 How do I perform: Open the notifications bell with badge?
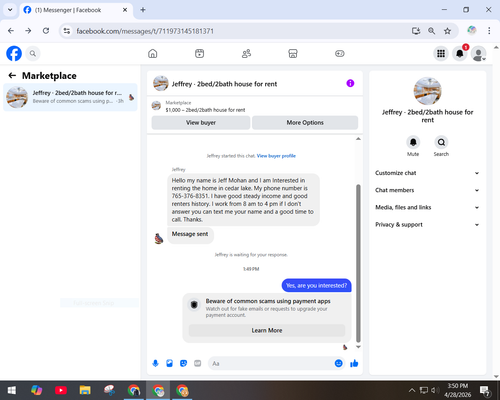point(460,53)
